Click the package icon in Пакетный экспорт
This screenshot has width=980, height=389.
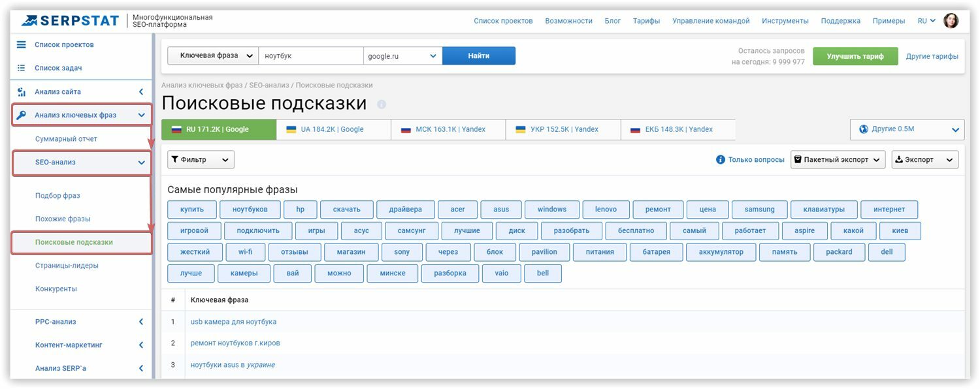pos(798,160)
